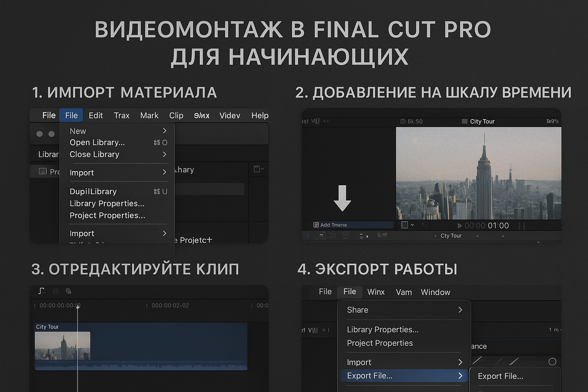Image resolution: width=588 pixels, height=392 pixels.
Task: Expand Import submenu arrow above Export File...
Action: coord(460,362)
